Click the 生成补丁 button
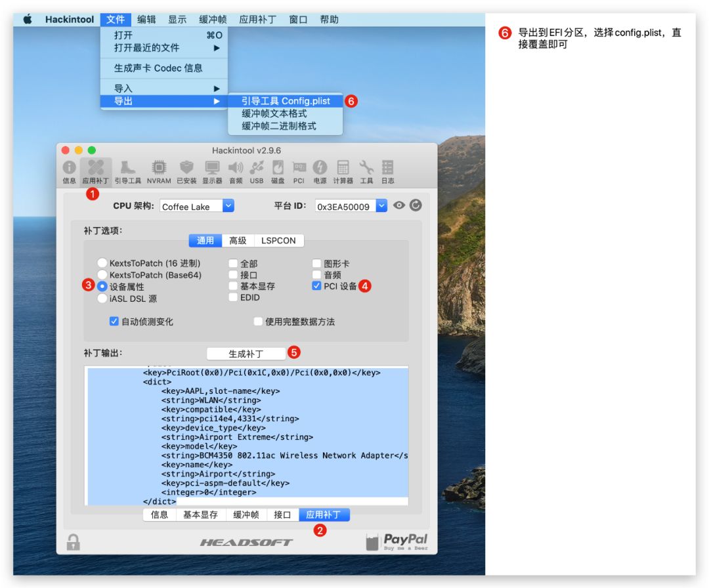Screen dimensions: 709x588 (246, 354)
